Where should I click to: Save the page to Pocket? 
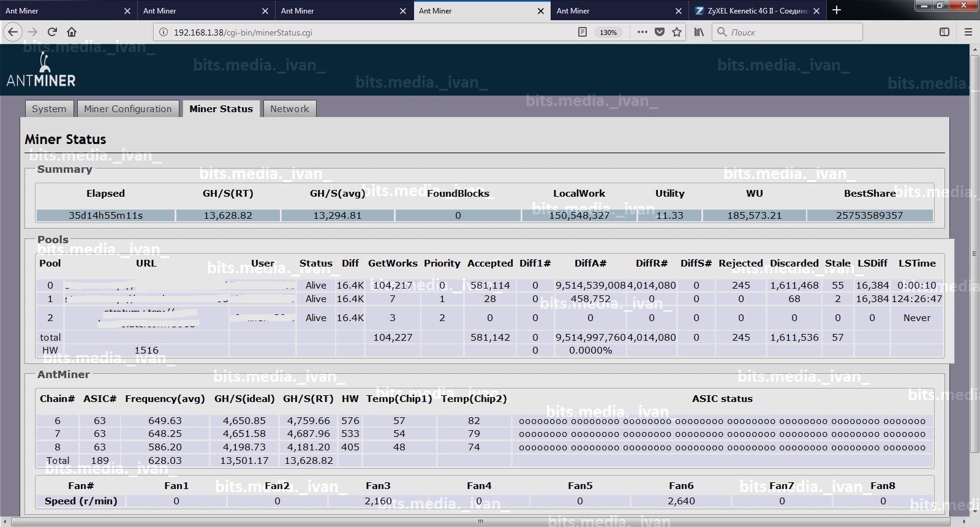pyautogui.click(x=660, y=32)
